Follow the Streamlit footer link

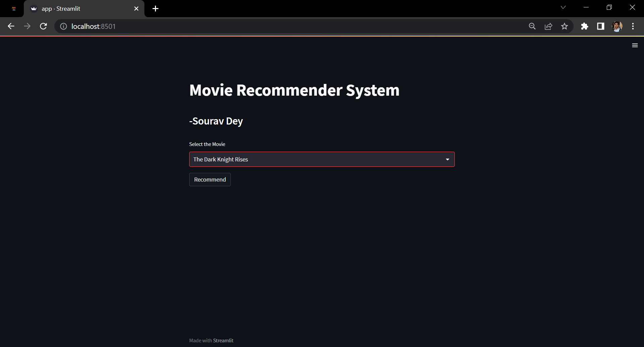click(223, 340)
